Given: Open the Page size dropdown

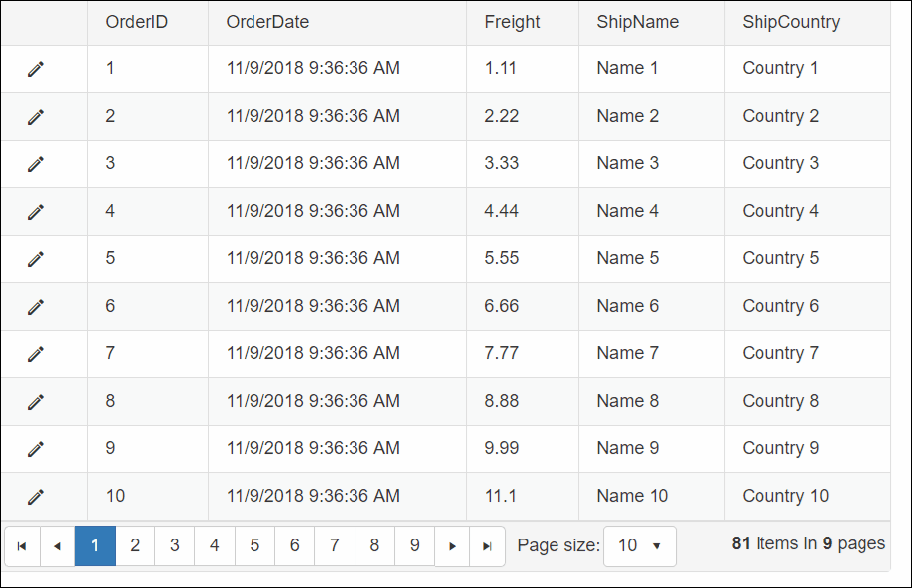Looking at the screenshot, I should [640, 546].
